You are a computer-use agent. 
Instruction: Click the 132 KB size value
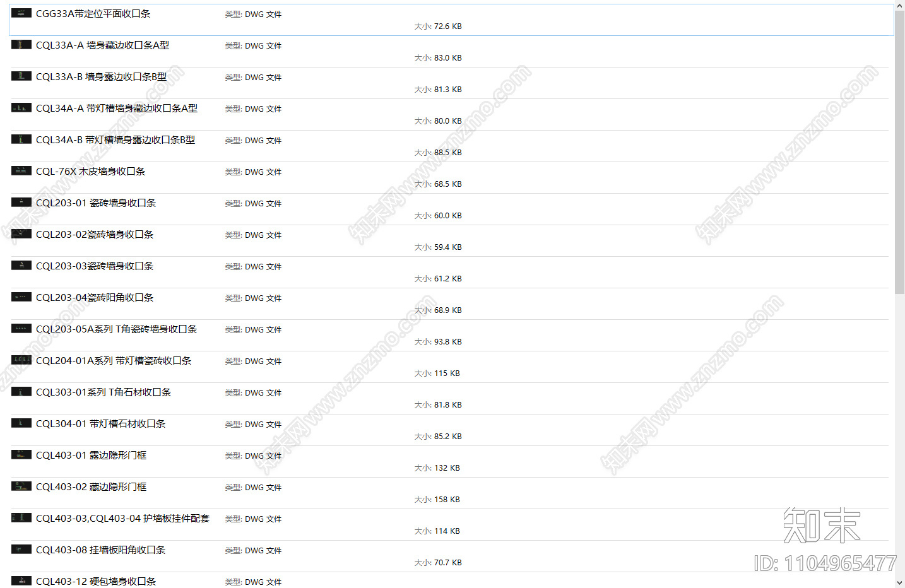tap(447, 468)
